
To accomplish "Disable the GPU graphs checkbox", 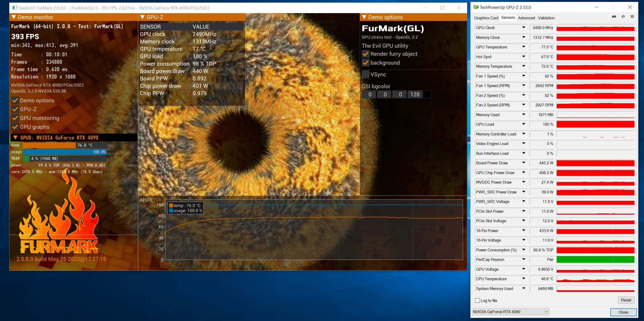I will tap(15, 127).
